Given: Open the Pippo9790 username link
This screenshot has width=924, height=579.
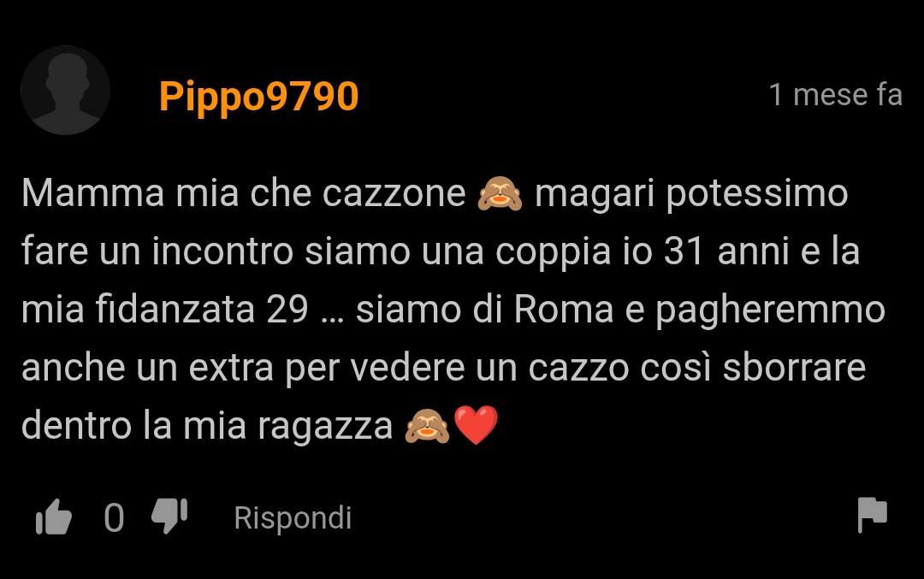Looking at the screenshot, I should pyautogui.click(x=258, y=97).
